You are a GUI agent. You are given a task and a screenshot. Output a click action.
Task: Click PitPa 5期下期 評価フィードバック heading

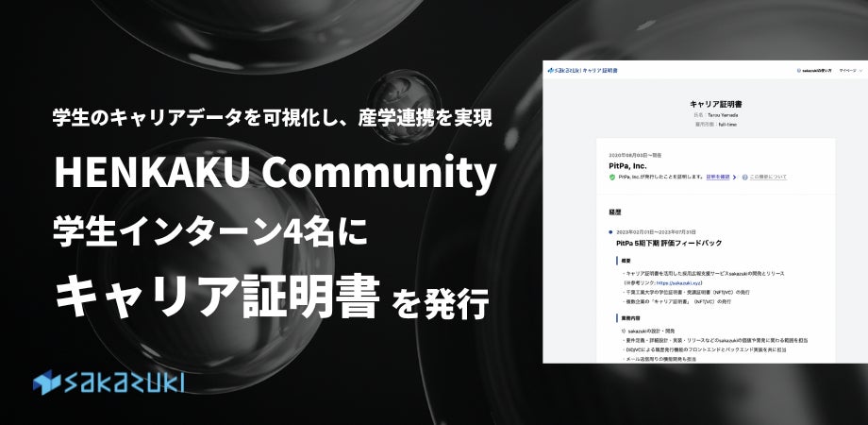(669, 243)
